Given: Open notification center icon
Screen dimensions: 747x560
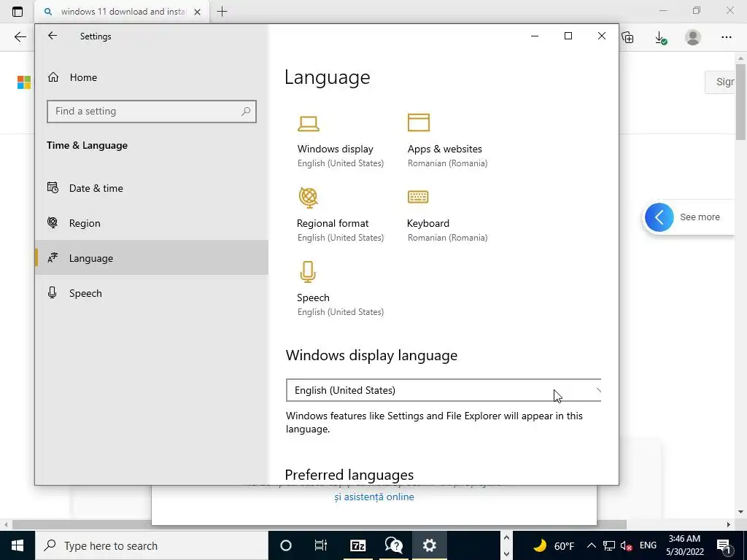Looking at the screenshot, I should click(x=724, y=545).
